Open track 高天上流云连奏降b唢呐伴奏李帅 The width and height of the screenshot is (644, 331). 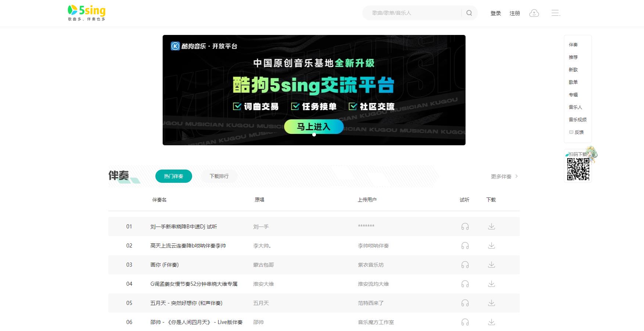(188, 246)
